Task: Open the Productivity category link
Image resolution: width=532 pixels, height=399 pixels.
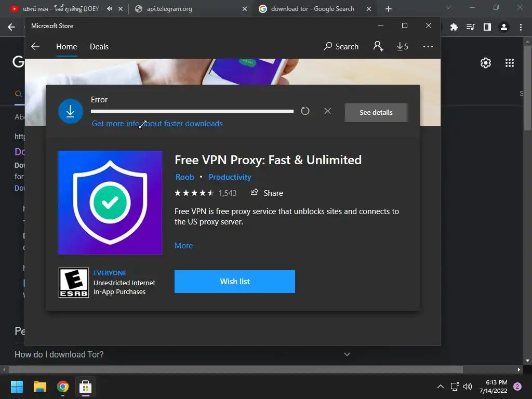Action: coord(230,177)
